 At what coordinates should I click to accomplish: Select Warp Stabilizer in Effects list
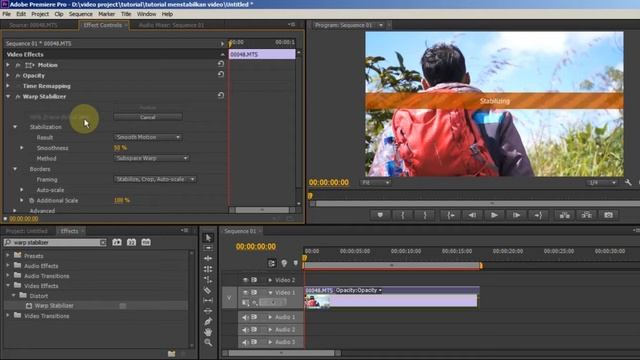click(54, 306)
